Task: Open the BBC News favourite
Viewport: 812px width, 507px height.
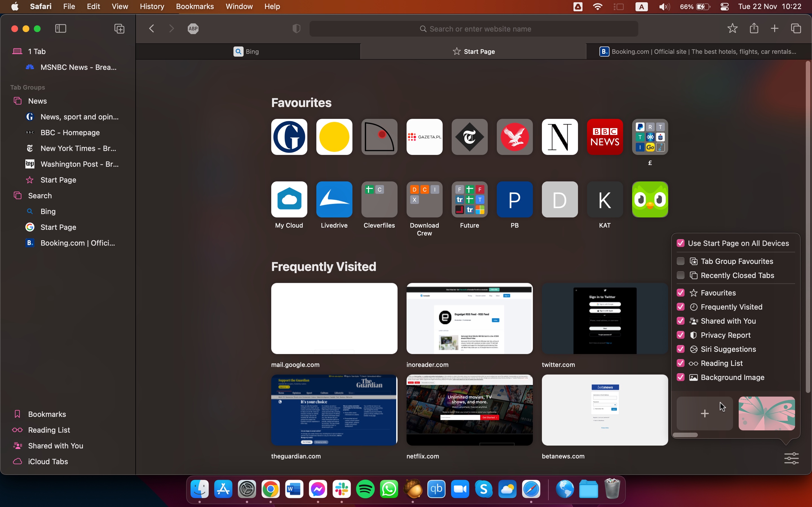Action: click(x=605, y=137)
